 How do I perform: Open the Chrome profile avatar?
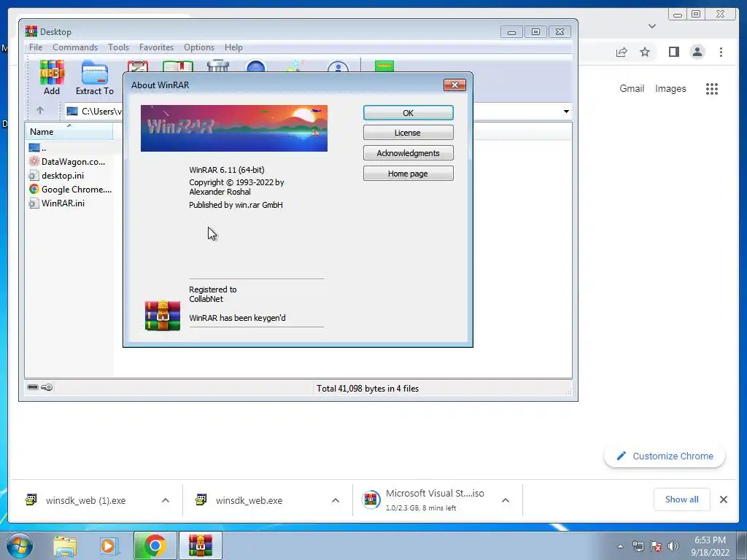tap(697, 52)
